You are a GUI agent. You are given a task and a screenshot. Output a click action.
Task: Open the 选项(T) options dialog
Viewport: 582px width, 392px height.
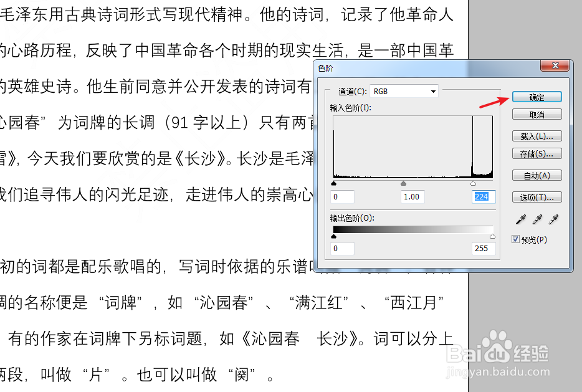click(537, 197)
